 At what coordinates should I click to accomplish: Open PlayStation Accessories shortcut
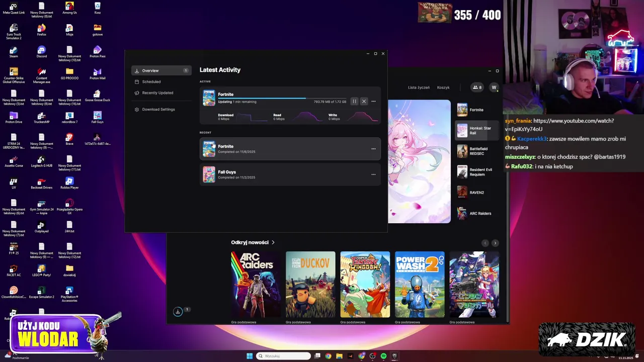[69, 294]
